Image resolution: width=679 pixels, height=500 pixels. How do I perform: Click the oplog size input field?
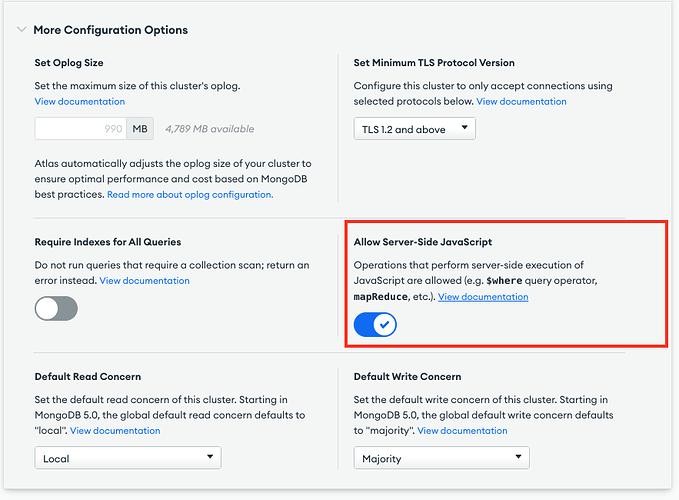click(80, 128)
